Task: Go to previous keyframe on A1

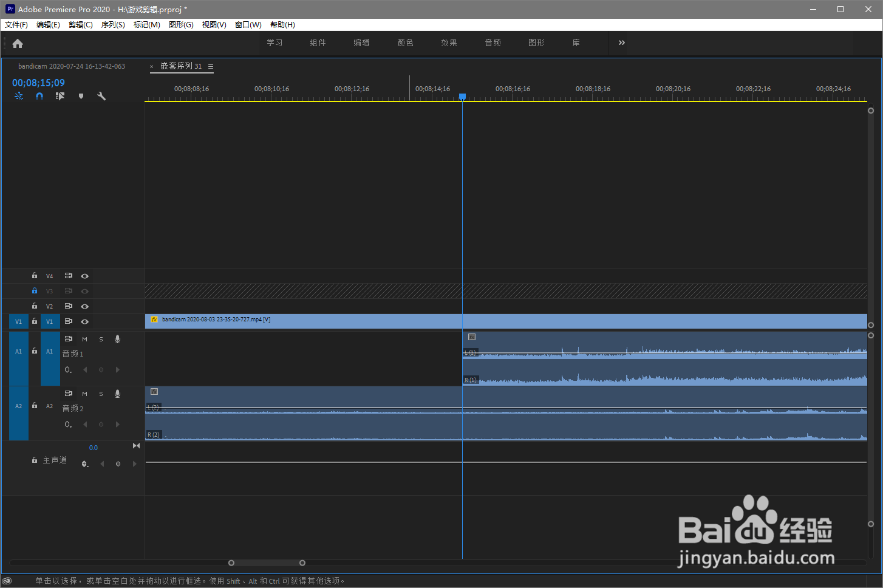Action: pyautogui.click(x=85, y=370)
